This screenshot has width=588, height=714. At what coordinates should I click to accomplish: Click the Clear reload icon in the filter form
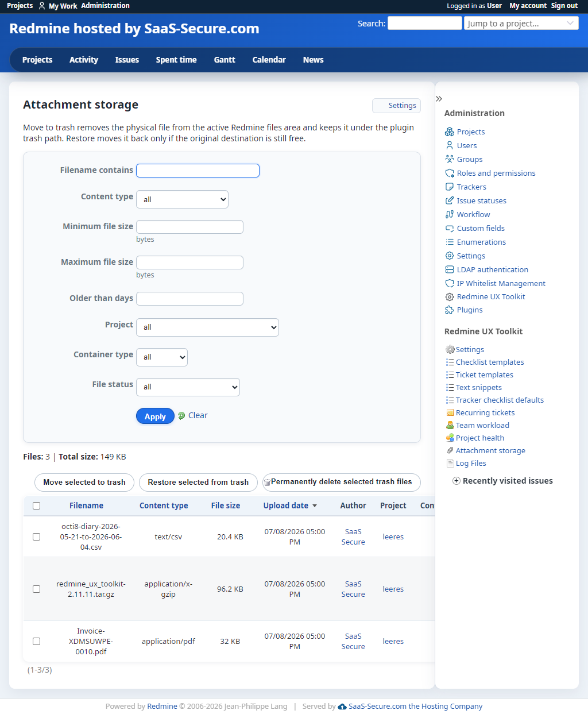(x=181, y=415)
